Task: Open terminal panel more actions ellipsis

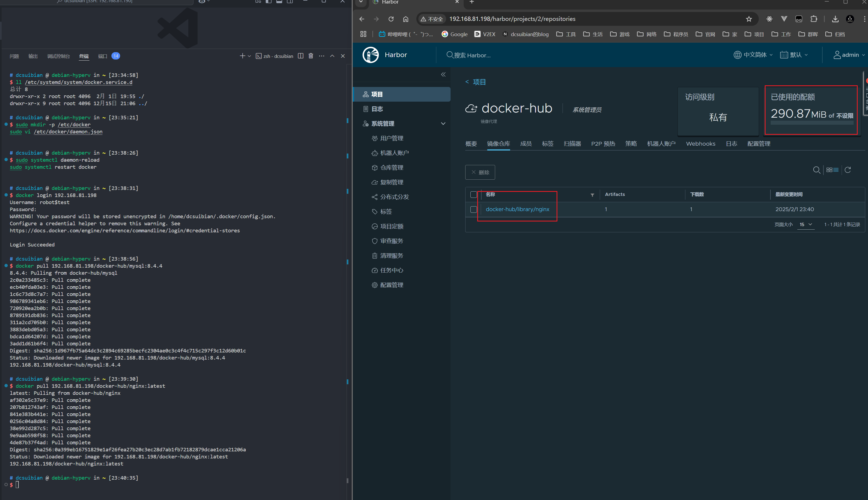Action: point(321,56)
